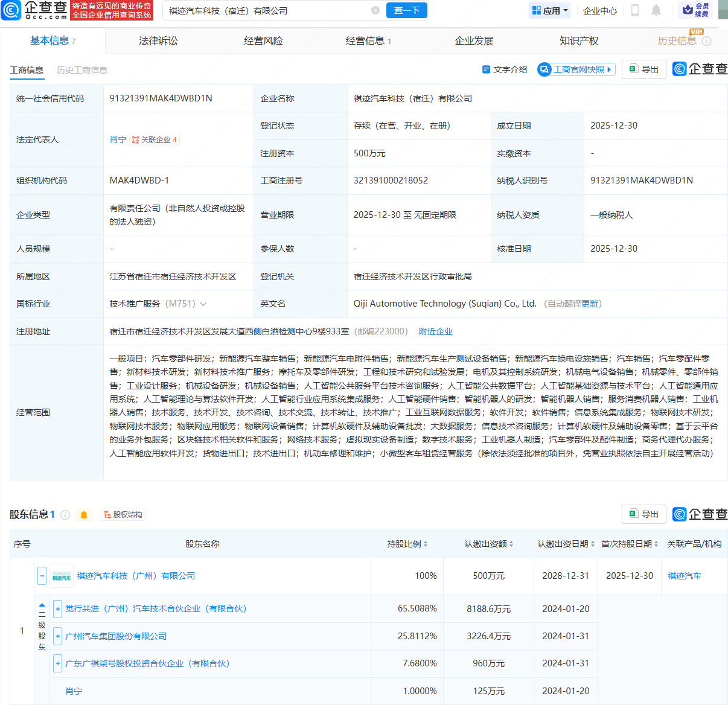Click the 导出 icon in 股东信息 section
Screen dimensions: 728x705
pos(643,514)
